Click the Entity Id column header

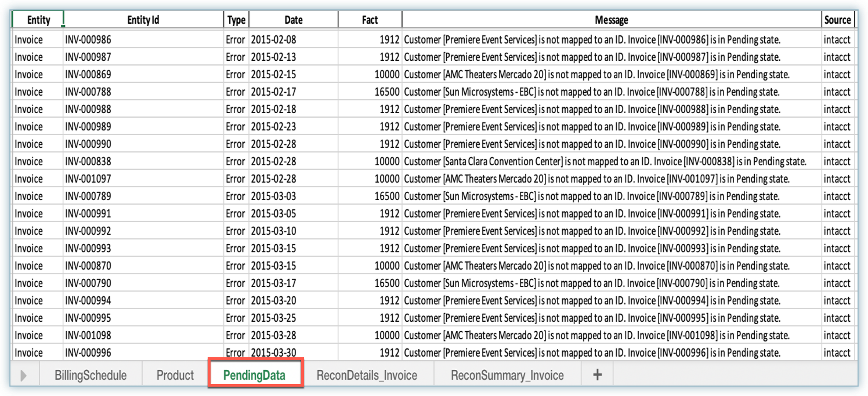143,20
